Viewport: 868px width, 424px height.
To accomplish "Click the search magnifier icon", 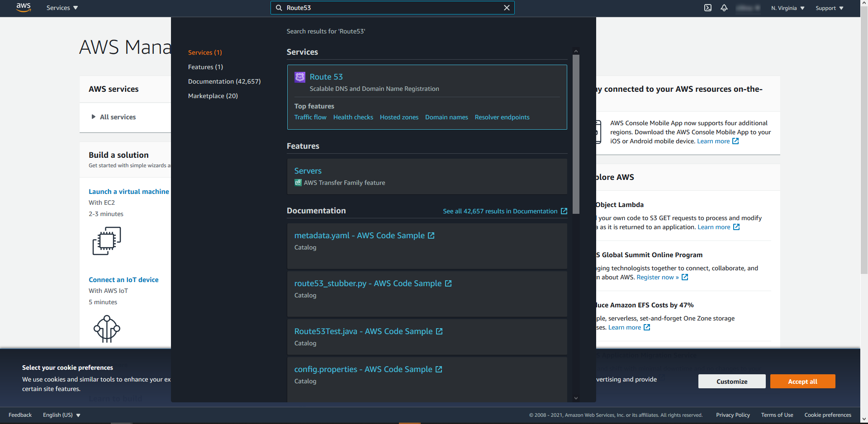I will point(279,8).
